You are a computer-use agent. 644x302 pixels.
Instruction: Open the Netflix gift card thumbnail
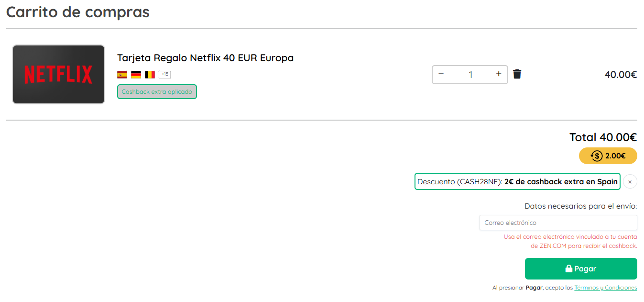tap(58, 74)
